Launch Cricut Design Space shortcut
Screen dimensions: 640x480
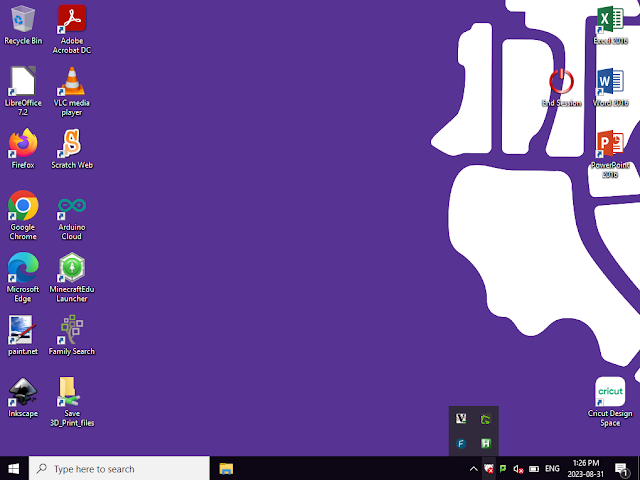610,402
